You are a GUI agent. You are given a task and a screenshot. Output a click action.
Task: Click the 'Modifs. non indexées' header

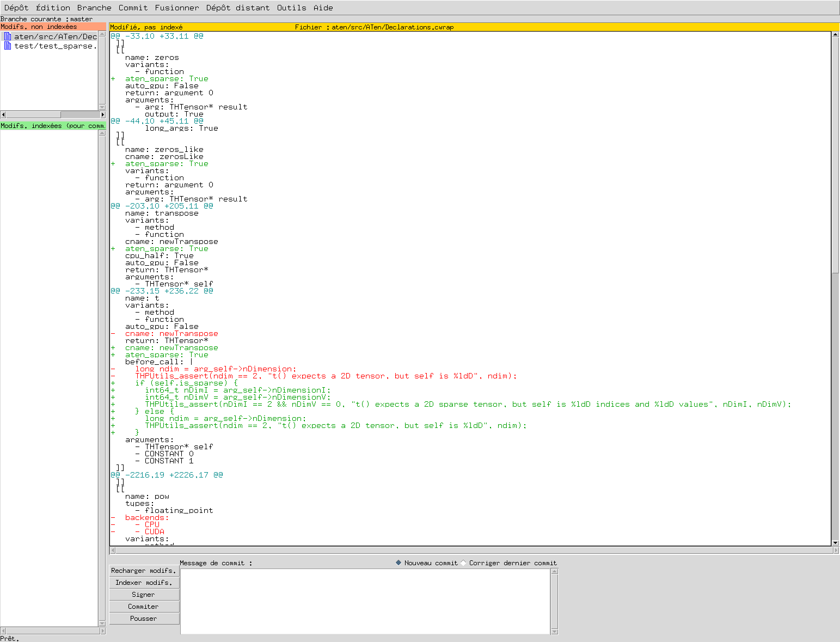[x=53, y=27]
